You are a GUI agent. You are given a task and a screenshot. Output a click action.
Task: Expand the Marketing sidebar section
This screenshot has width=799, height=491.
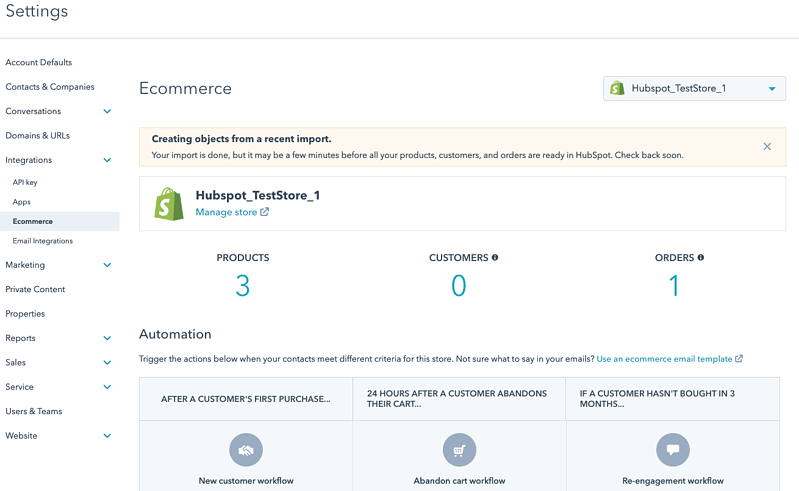(x=107, y=266)
